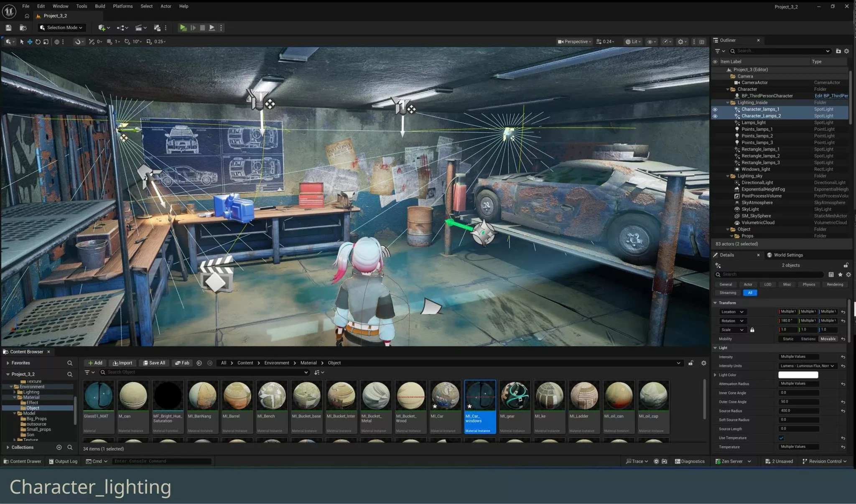The width and height of the screenshot is (856, 504).
Task: Click the translate move tool icon
Action: pyautogui.click(x=30, y=42)
